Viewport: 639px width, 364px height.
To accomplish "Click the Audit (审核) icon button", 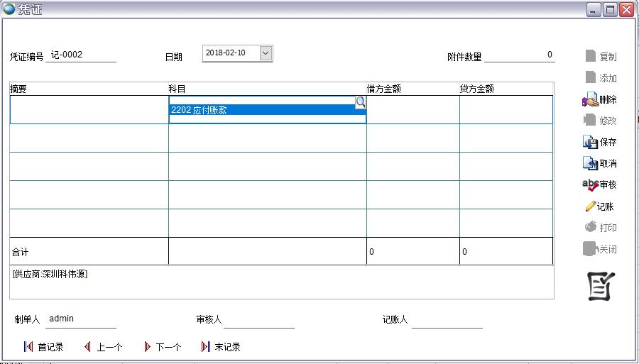I will coord(590,184).
